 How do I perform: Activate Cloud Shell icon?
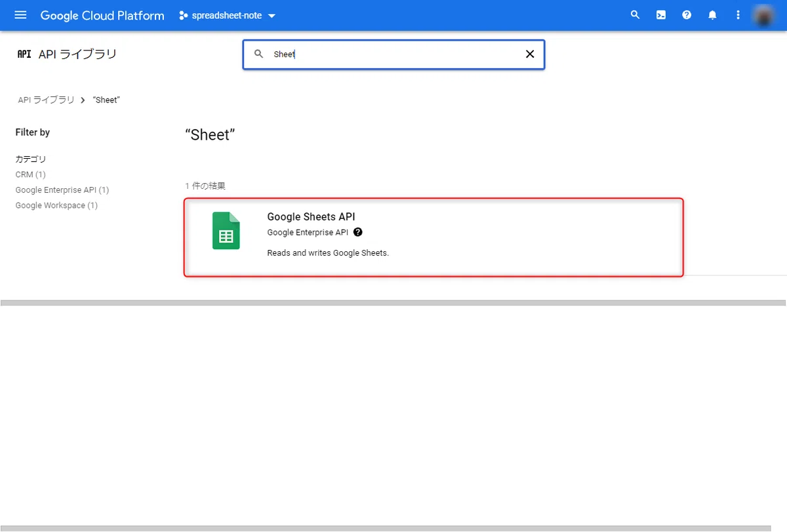pyautogui.click(x=661, y=15)
